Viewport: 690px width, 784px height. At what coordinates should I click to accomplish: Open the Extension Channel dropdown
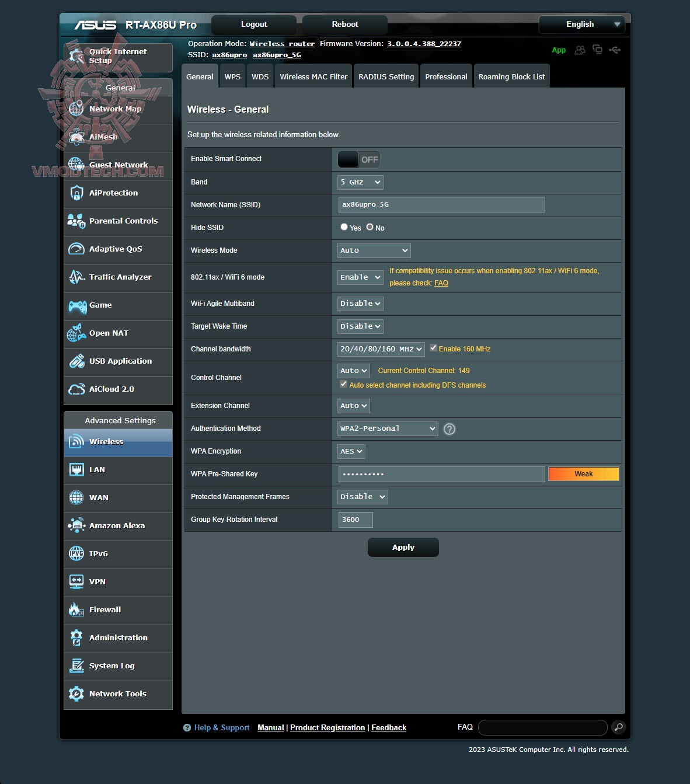tap(354, 406)
